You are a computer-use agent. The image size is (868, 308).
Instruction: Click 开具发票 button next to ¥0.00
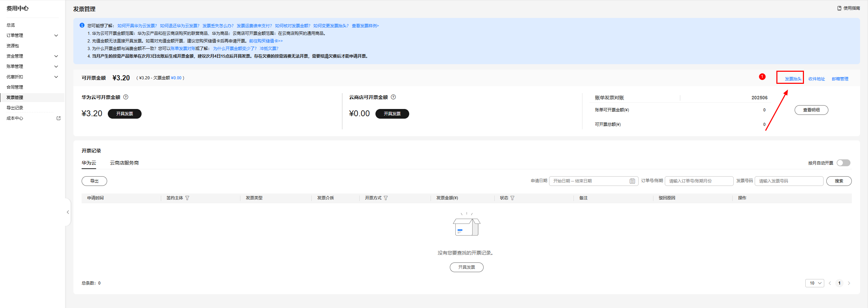392,113
